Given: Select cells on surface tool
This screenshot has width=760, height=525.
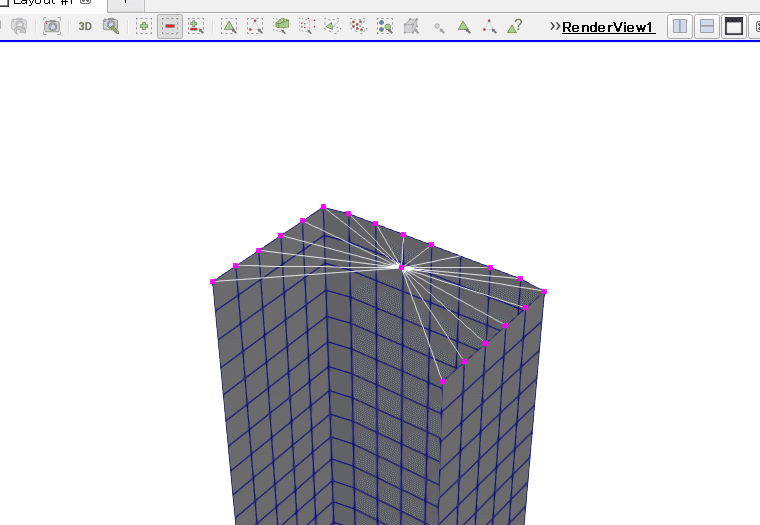Looking at the screenshot, I should point(229,26).
